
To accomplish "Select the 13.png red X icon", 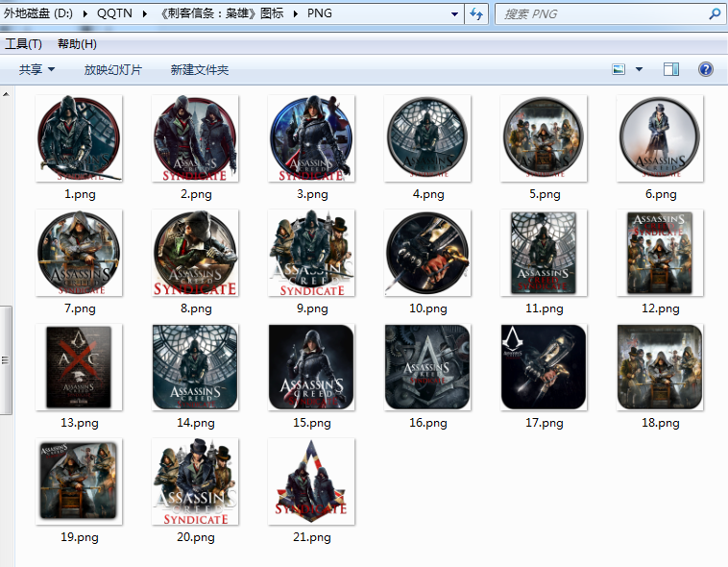I will click(x=80, y=367).
